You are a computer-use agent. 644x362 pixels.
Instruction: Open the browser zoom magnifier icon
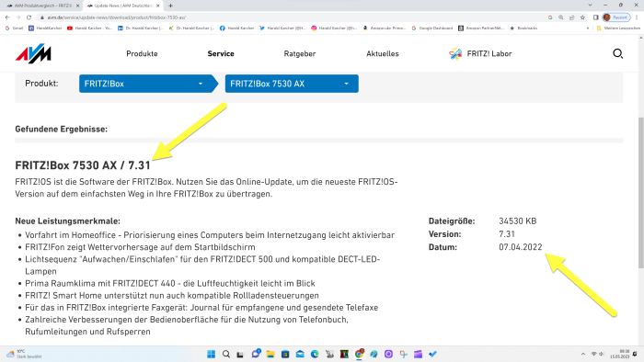point(561,17)
